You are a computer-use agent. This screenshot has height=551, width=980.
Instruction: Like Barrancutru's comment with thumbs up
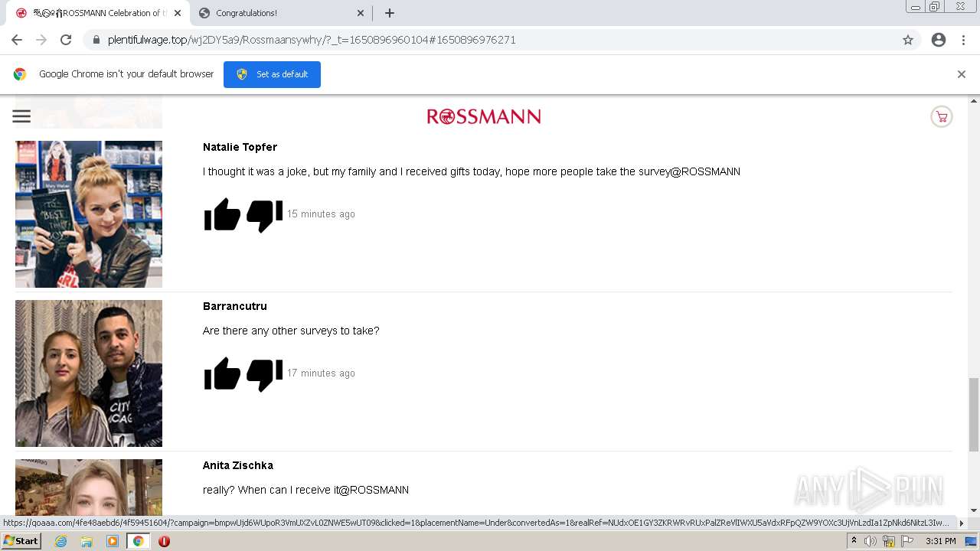click(223, 373)
